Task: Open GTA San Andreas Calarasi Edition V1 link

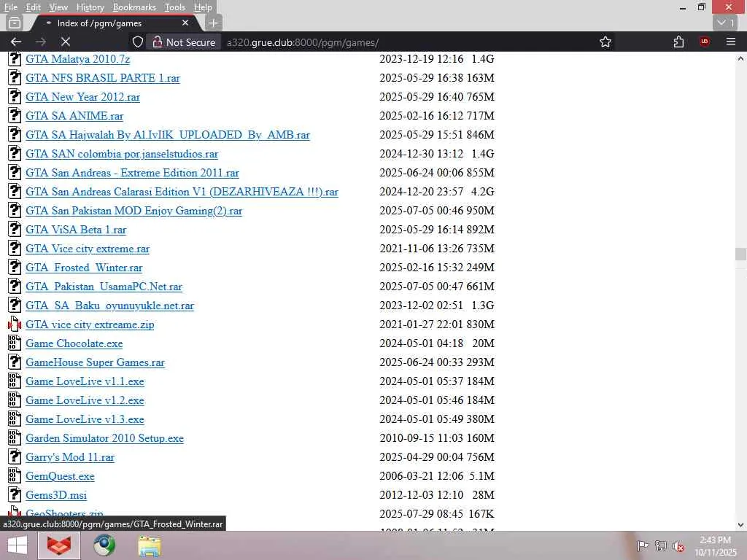Action: tap(182, 192)
